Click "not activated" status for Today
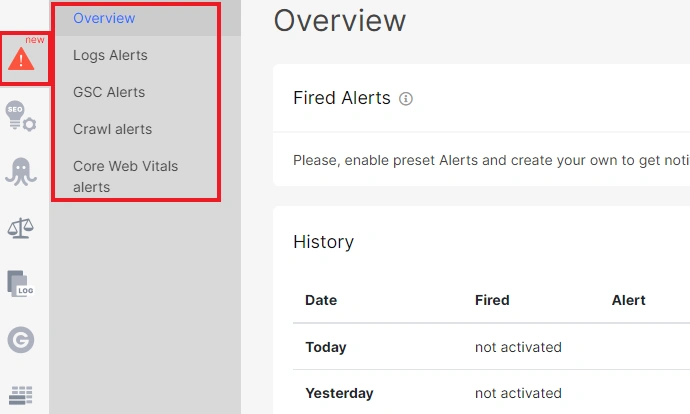The width and height of the screenshot is (690, 414). point(518,347)
